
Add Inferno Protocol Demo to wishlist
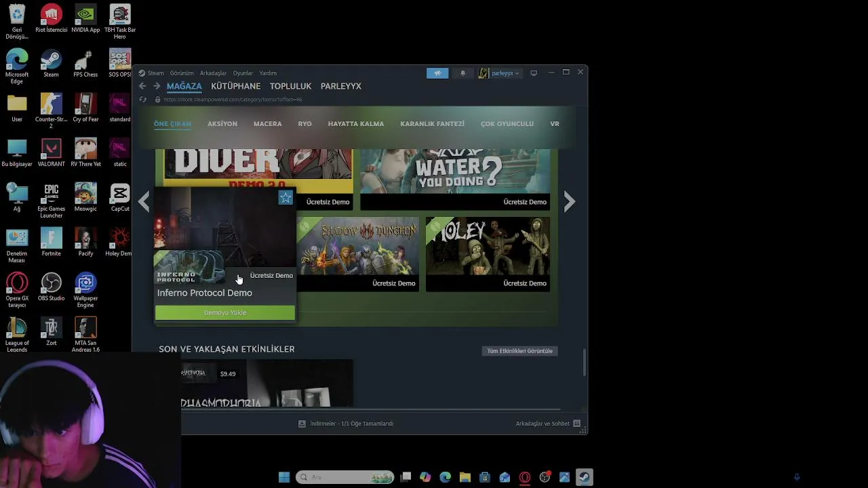pos(285,198)
